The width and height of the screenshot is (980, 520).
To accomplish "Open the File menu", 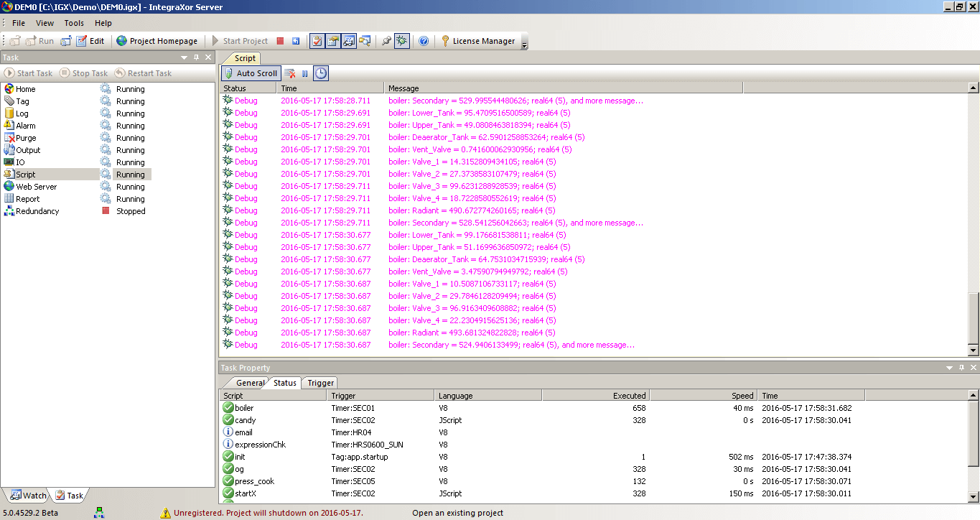I will 19,23.
